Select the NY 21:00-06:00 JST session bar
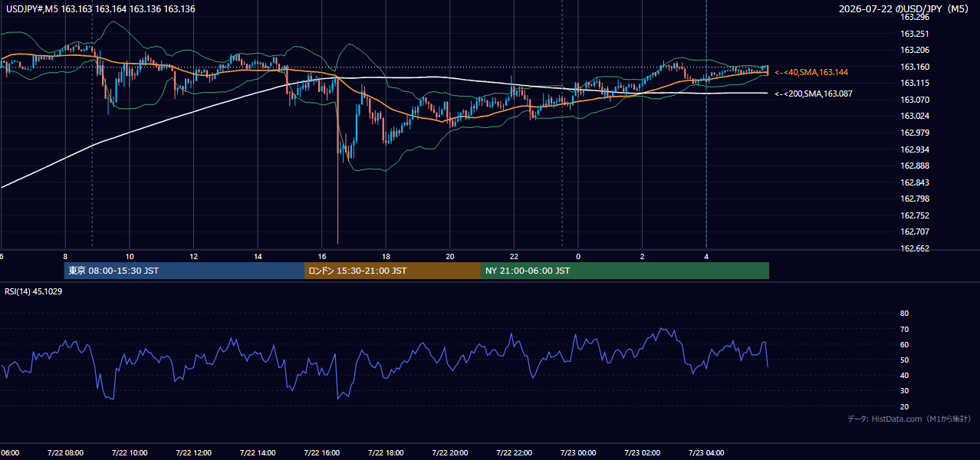The image size is (980, 460). click(x=625, y=271)
